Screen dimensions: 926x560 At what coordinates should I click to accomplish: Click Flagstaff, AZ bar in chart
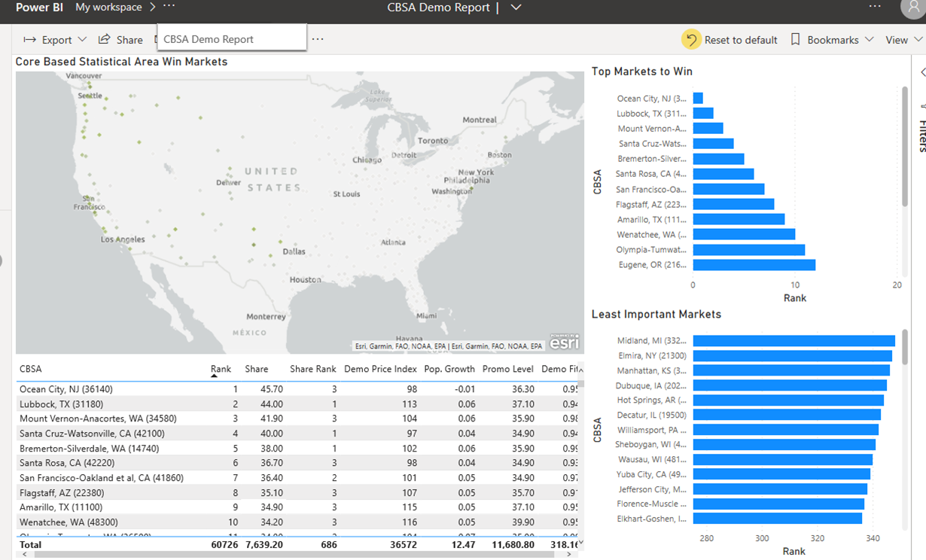[734, 204]
